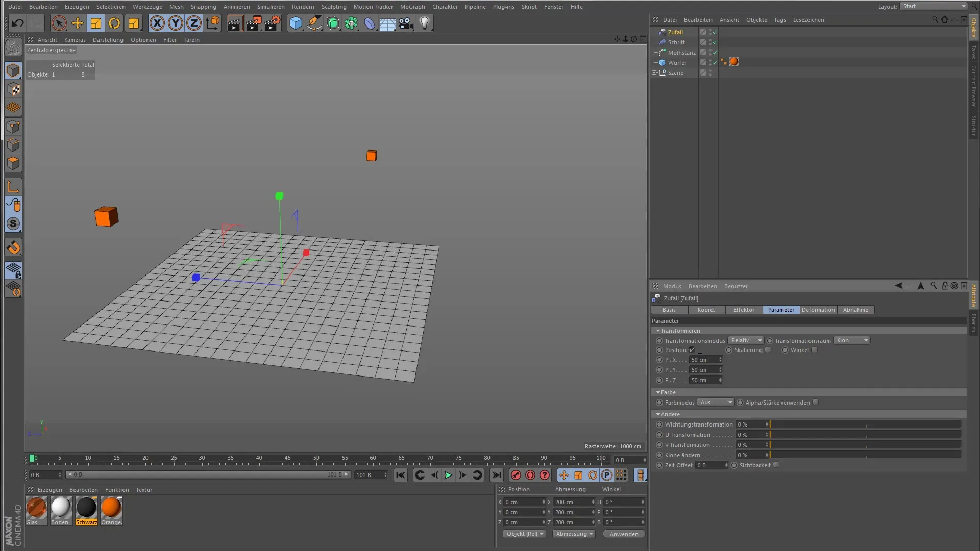Select the Rotate tool

[114, 23]
